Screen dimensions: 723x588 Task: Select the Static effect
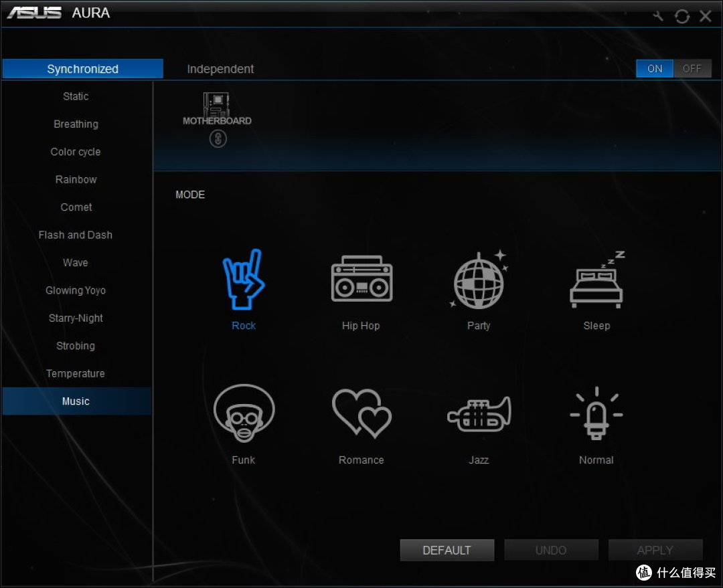point(76,96)
